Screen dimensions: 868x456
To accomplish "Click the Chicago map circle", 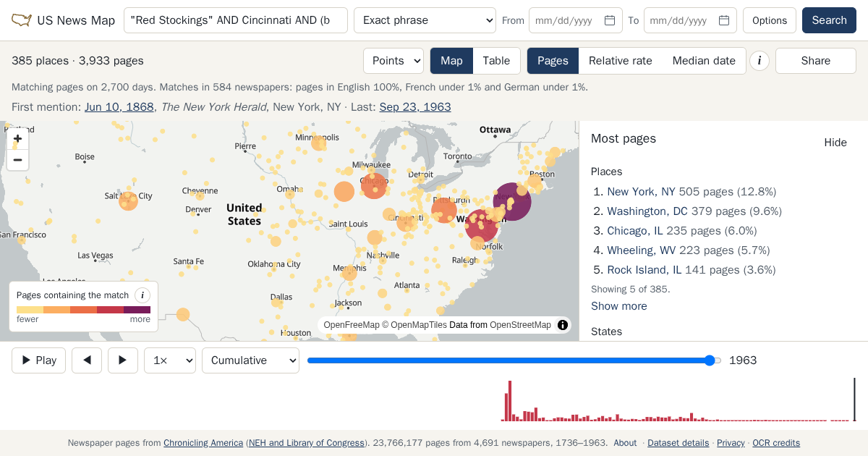I will 374,186.
